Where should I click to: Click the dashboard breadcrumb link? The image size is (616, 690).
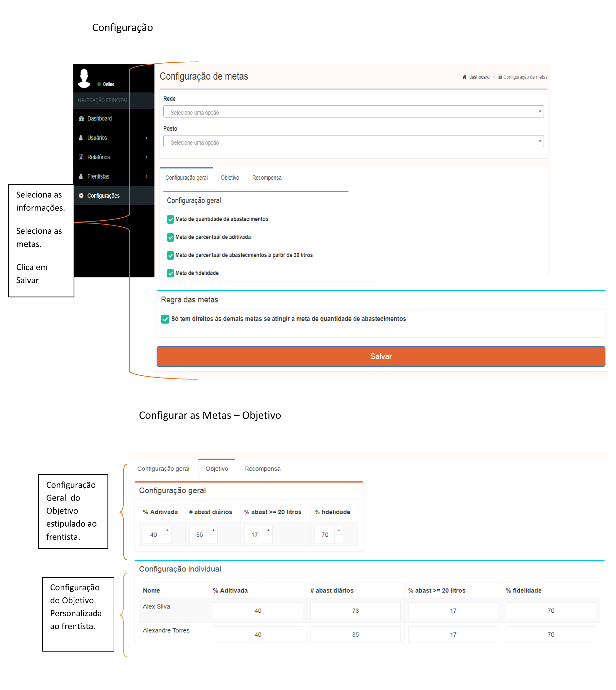point(479,77)
